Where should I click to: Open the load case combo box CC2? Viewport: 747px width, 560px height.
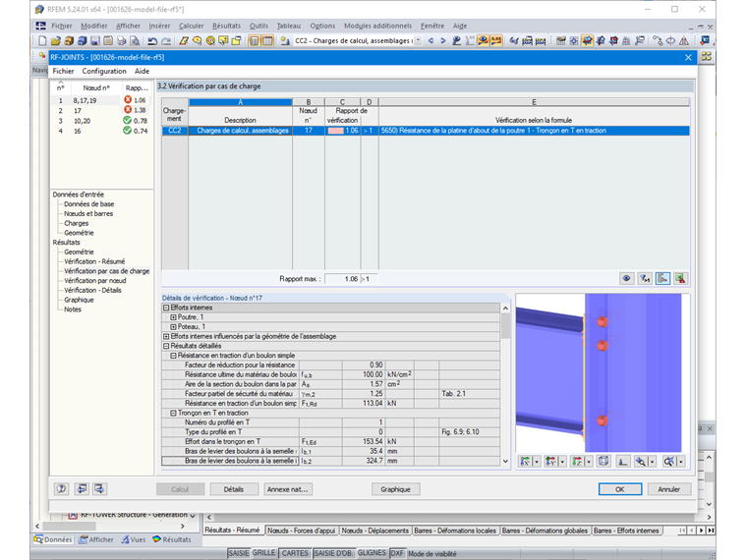pos(358,41)
